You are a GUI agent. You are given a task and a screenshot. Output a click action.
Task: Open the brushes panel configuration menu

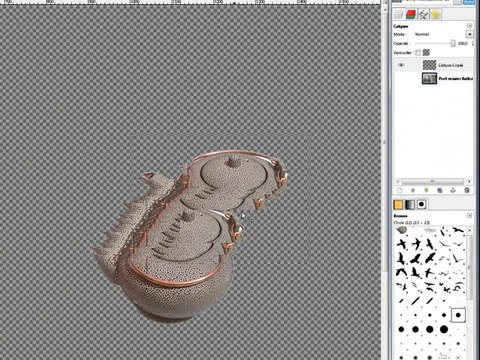point(469,216)
